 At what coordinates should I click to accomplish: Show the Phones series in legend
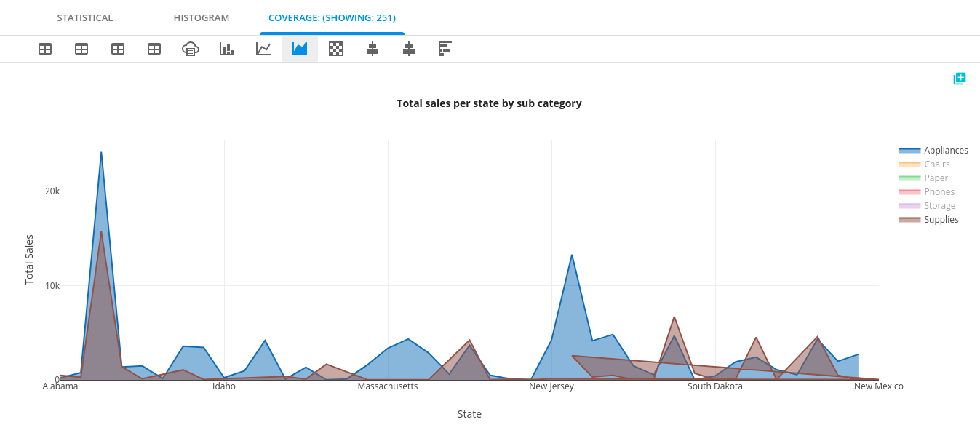927,192
